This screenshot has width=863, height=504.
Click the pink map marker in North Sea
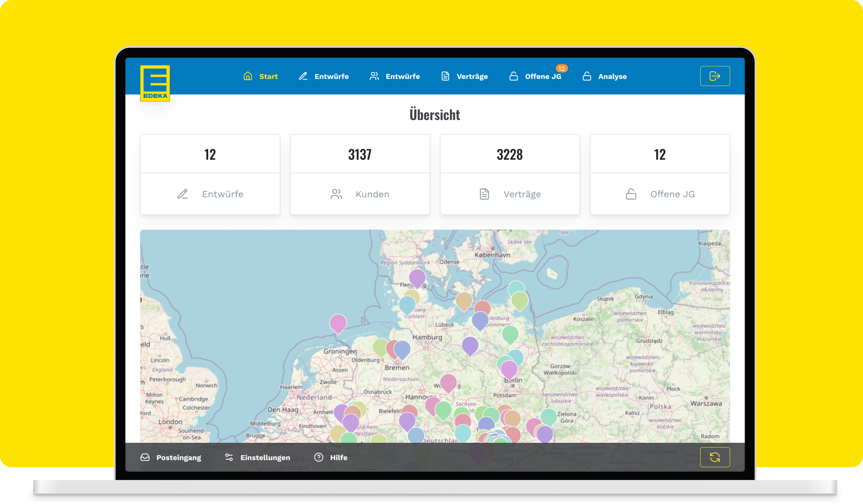(x=338, y=323)
